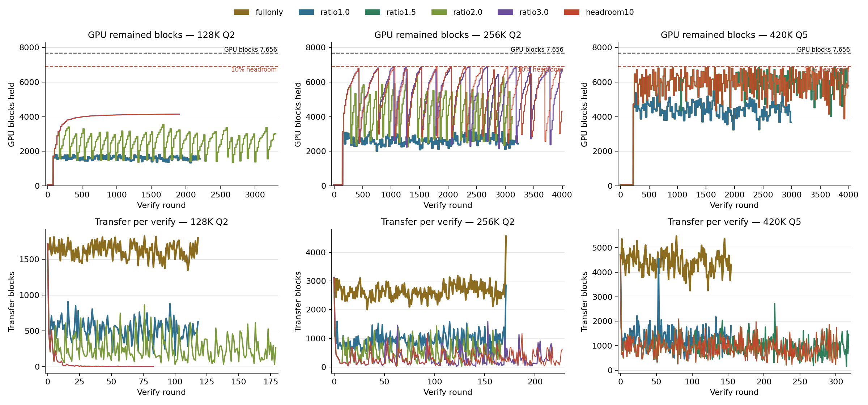Screen dimensions: 868x405
Task: Click title 'GPU remained blocks — 128K Q2'
Action: [161, 35]
